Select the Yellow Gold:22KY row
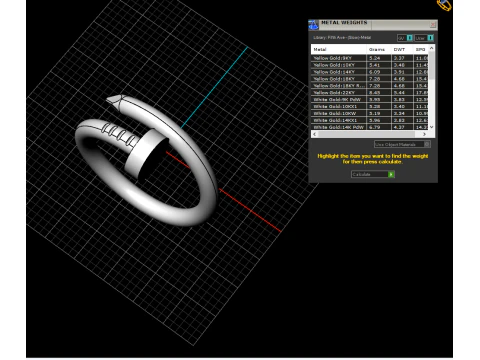480x360 pixels. (370, 93)
